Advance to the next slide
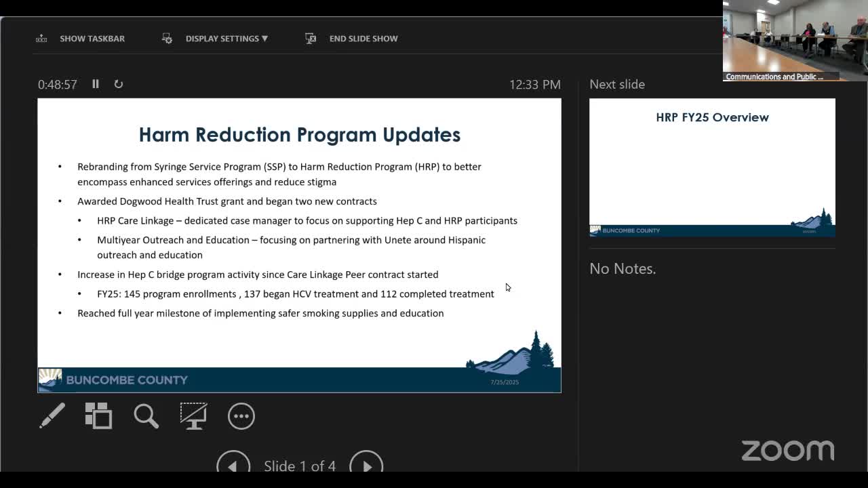Screen dimensions: 868x488 click(366, 465)
